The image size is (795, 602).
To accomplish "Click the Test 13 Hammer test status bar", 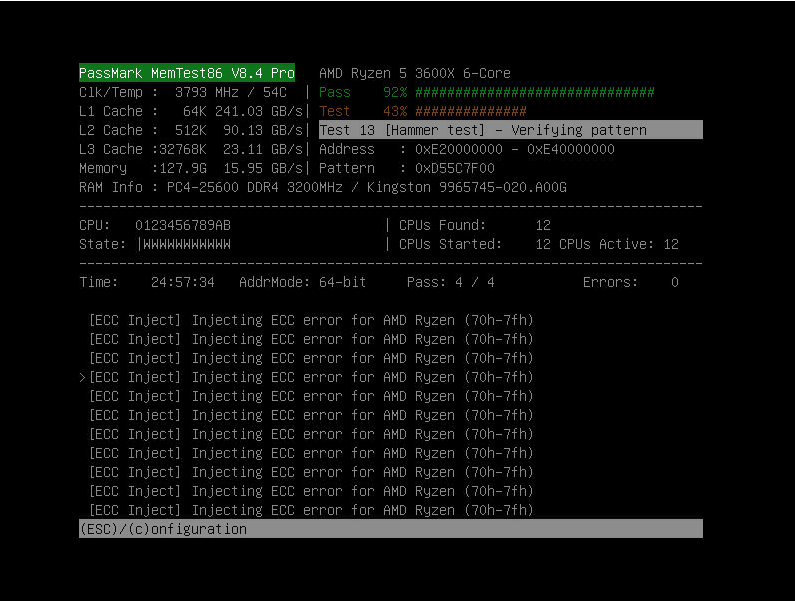I will 511,130.
